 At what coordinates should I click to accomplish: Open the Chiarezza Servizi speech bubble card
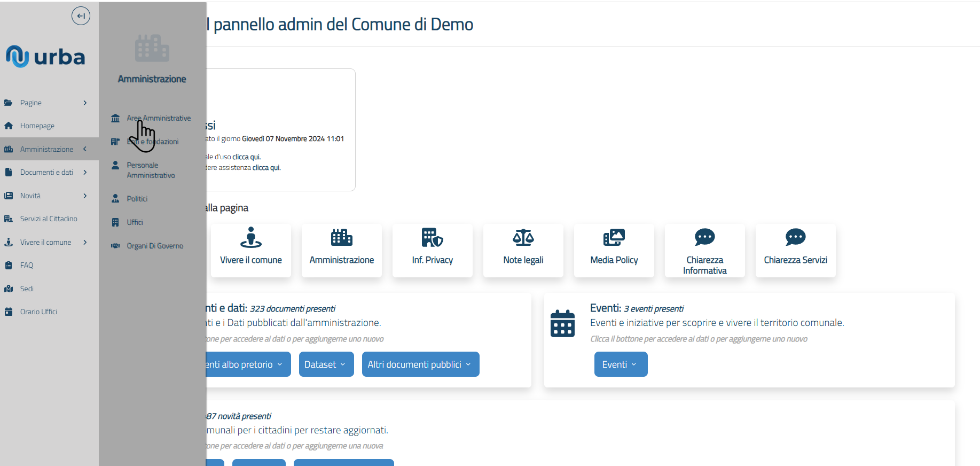click(x=795, y=250)
